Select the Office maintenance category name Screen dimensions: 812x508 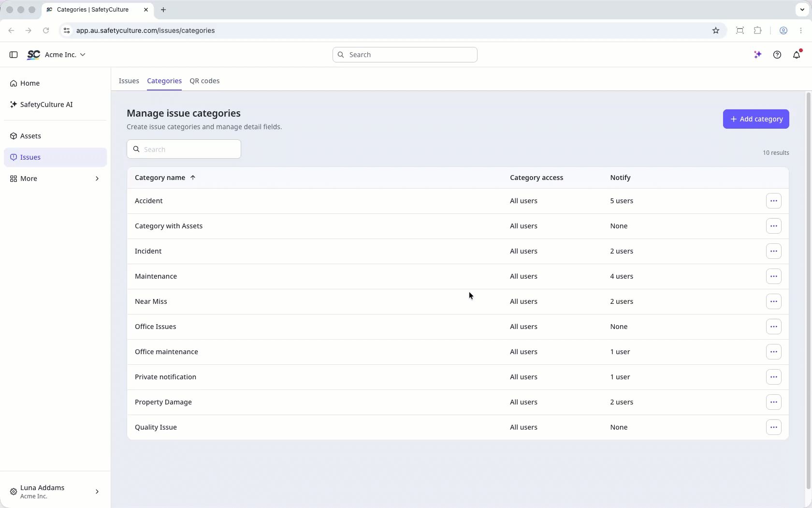[x=166, y=352]
